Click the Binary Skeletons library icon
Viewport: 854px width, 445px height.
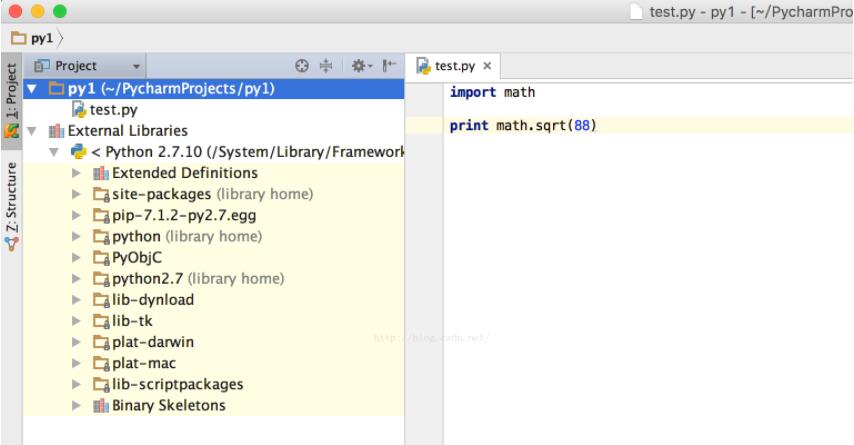(x=101, y=405)
